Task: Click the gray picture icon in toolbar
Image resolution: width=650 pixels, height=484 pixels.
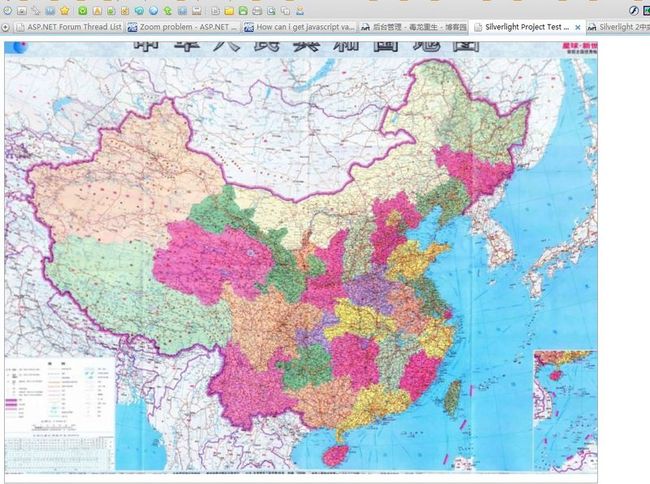Action: pyautogui.click(x=22, y=11)
